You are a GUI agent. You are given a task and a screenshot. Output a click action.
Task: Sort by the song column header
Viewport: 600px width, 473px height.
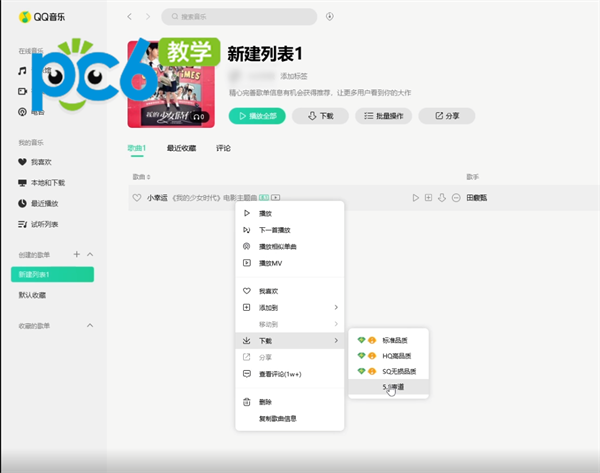[x=142, y=177]
